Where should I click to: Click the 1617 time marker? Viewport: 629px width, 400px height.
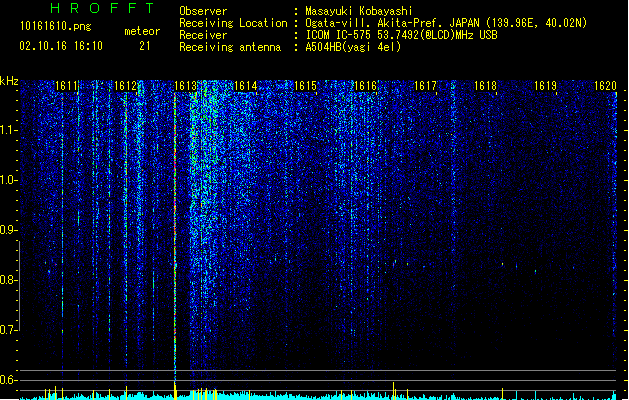(425, 86)
